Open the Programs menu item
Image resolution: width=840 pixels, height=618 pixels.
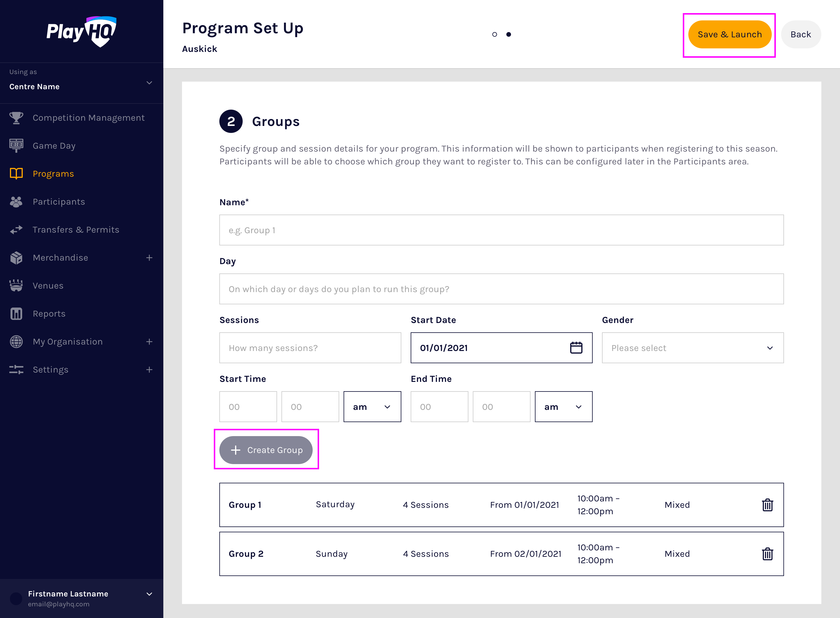pyautogui.click(x=53, y=173)
